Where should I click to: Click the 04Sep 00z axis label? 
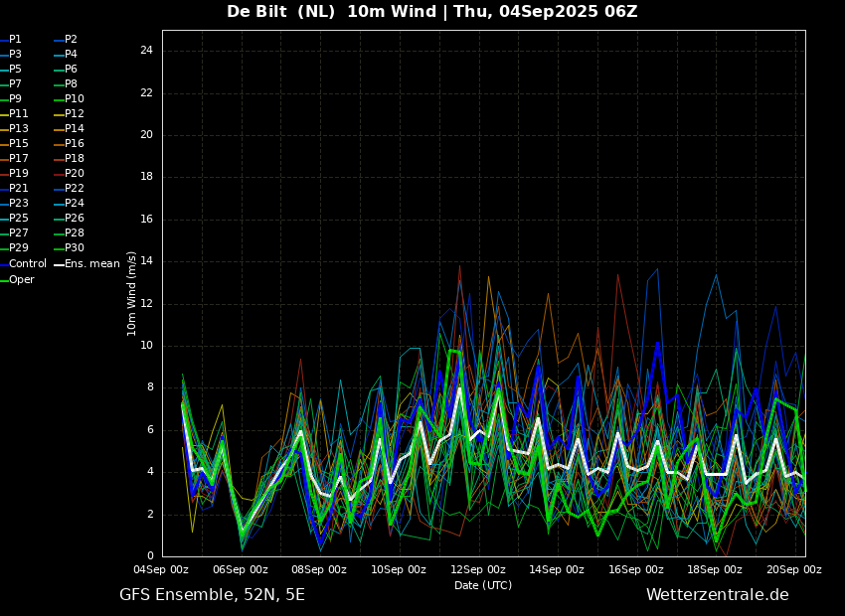(x=161, y=569)
